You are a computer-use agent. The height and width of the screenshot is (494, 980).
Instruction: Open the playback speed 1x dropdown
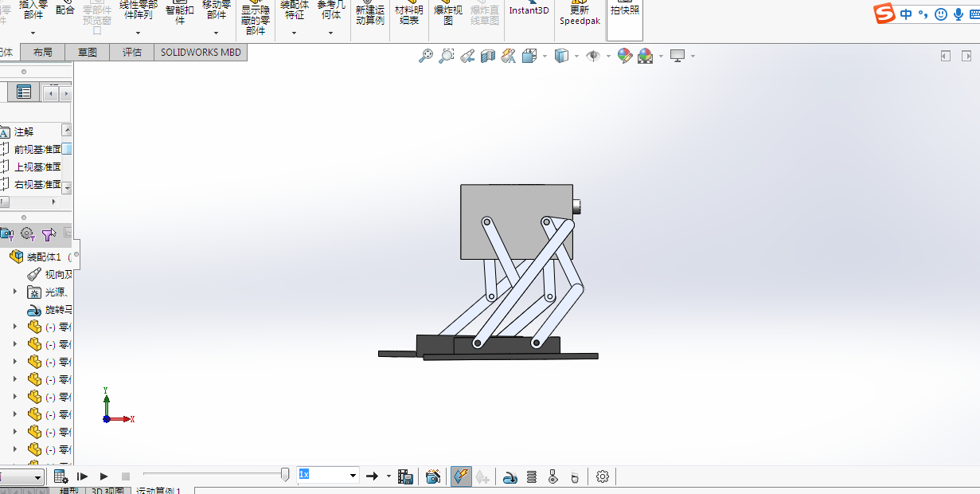pyautogui.click(x=353, y=476)
